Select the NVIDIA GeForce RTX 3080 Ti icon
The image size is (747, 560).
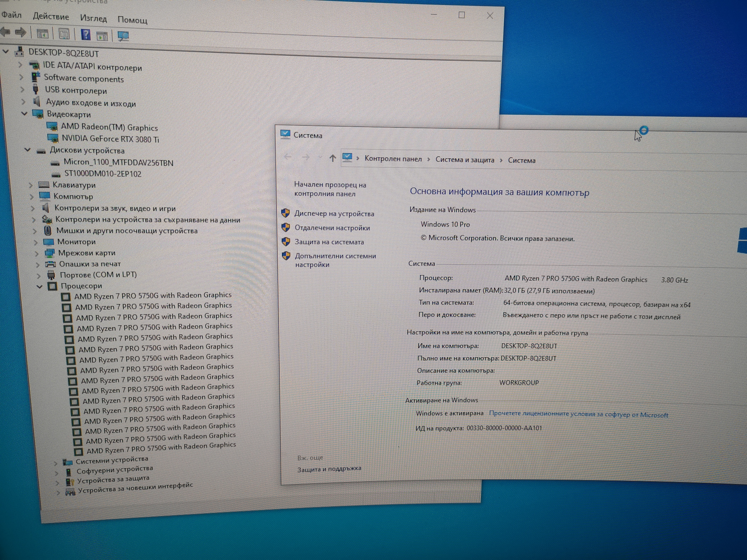53,138
